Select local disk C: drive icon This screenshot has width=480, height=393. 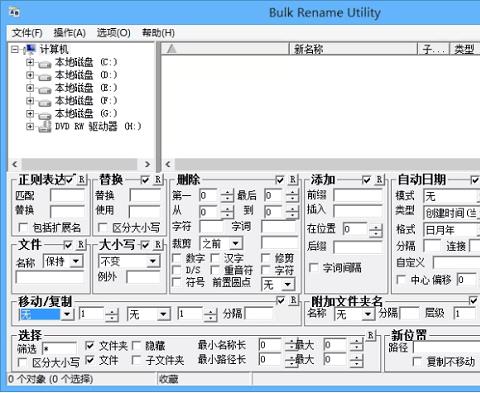point(45,64)
